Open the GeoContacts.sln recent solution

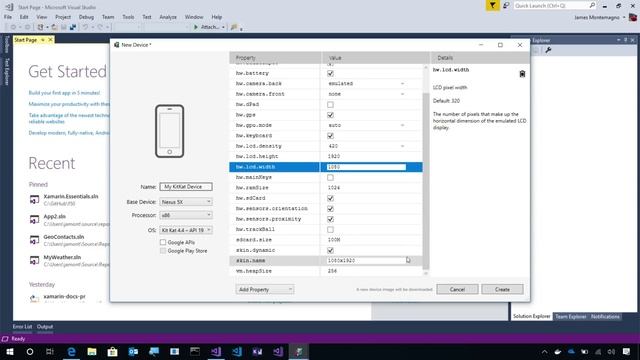pyautogui.click(x=64, y=237)
